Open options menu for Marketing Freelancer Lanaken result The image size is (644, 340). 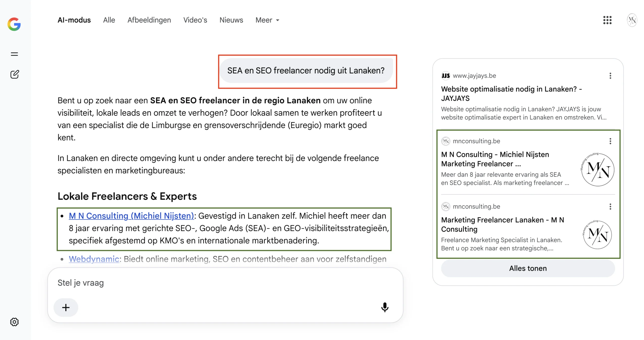coord(610,207)
